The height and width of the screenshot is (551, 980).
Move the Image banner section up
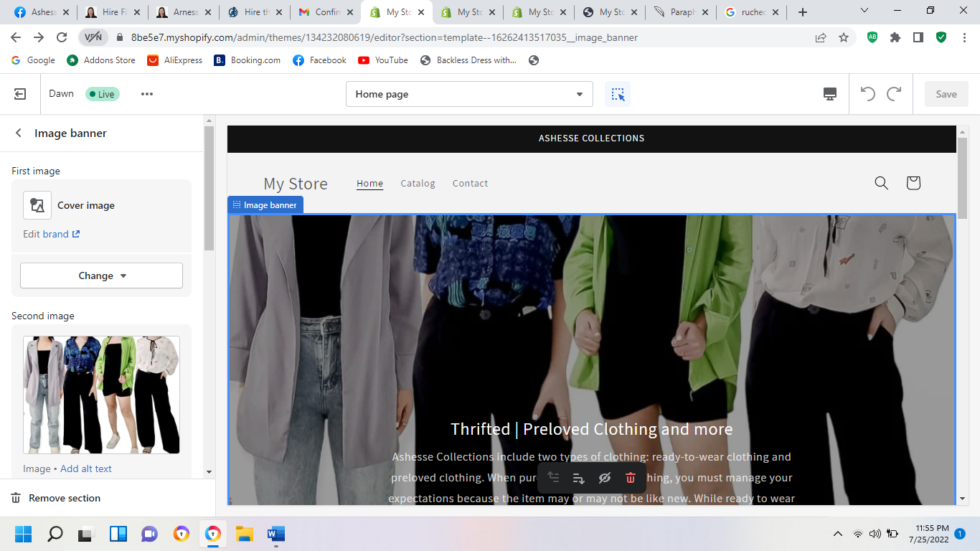pos(553,478)
